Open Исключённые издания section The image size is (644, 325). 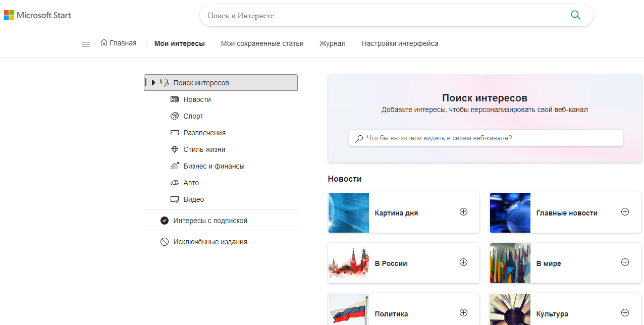[210, 242]
